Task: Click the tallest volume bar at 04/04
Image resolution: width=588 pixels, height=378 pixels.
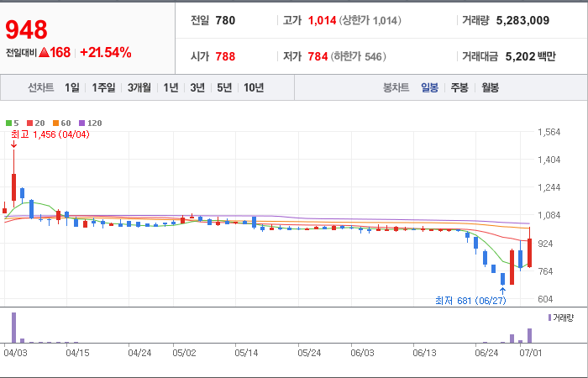Action: [14, 328]
